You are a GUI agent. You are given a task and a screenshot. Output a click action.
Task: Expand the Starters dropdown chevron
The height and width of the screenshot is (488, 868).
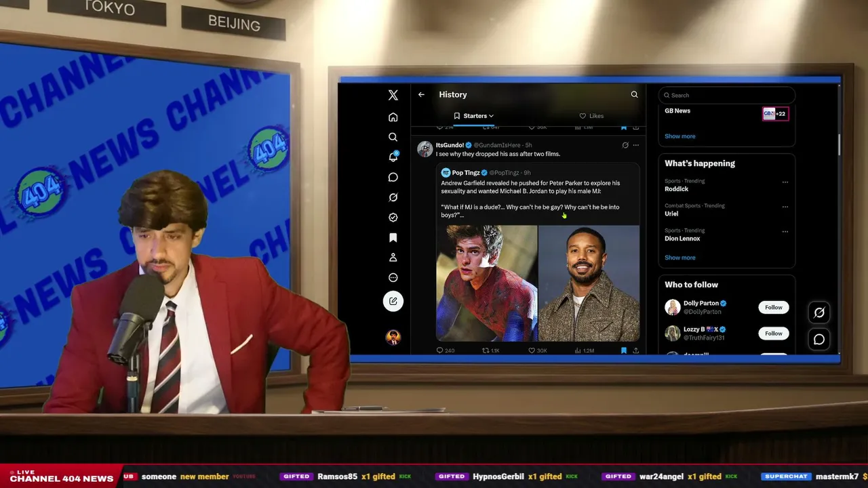tap(491, 116)
